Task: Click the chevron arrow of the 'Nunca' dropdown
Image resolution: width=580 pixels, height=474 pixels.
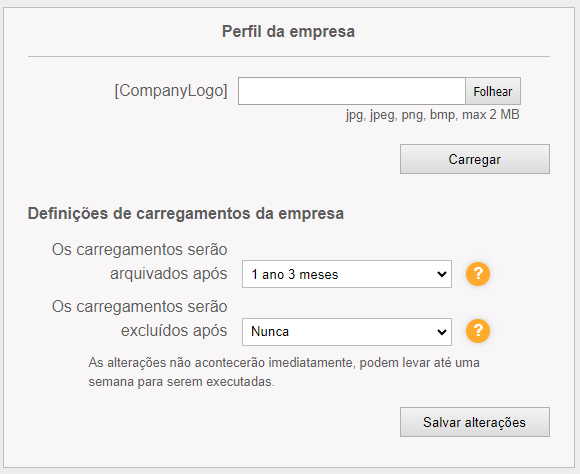Action: 441,332
